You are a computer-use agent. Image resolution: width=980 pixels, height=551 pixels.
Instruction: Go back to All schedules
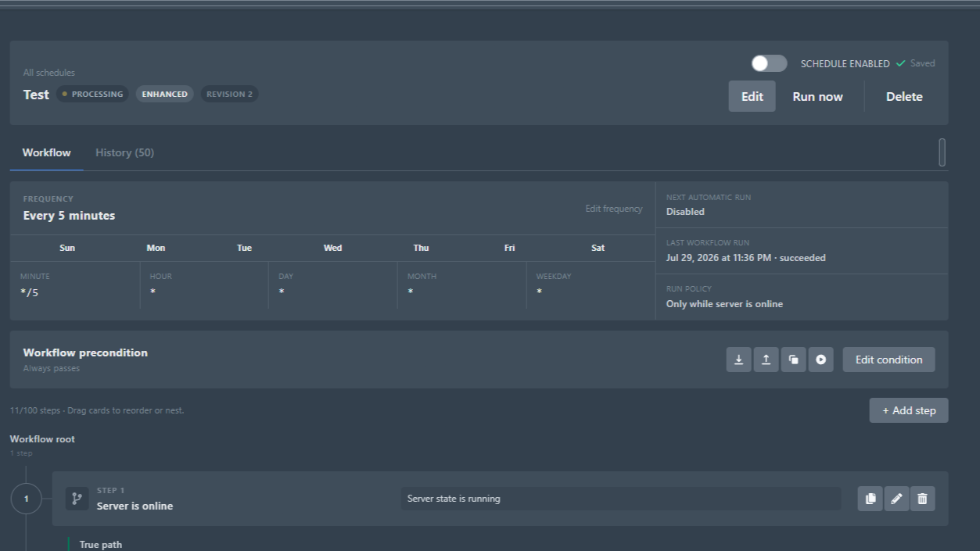point(48,73)
